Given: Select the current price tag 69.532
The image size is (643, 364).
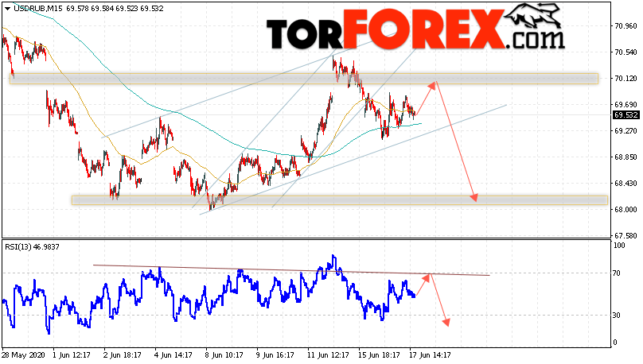Looking at the screenshot, I should [x=625, y=115].
